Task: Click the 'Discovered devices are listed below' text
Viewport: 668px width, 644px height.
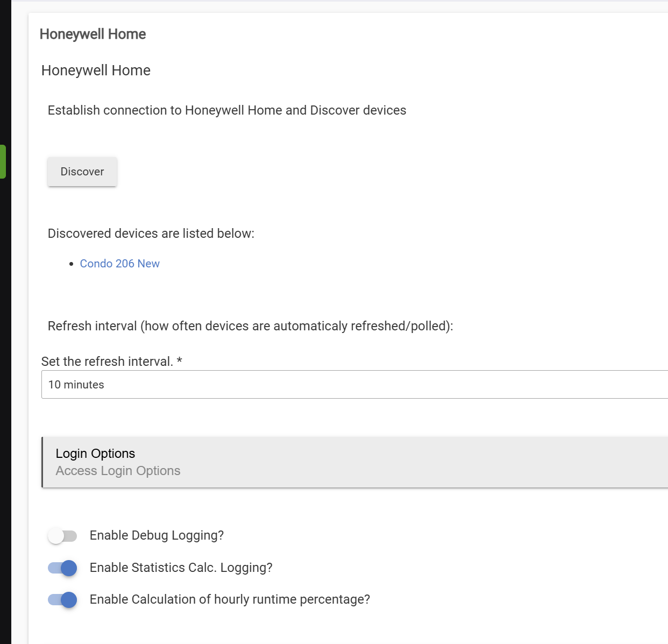Action: point(151,233)
